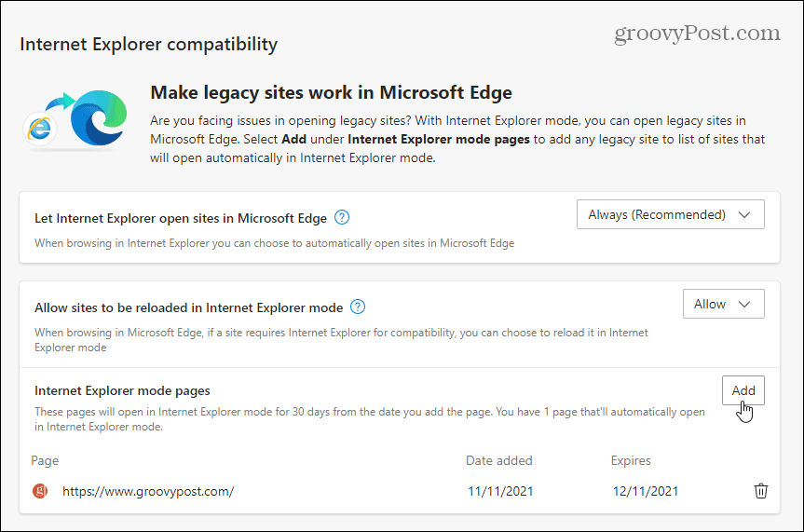
Task: Click the groovyPost.com watermark
Action: [x=697, y=34]
